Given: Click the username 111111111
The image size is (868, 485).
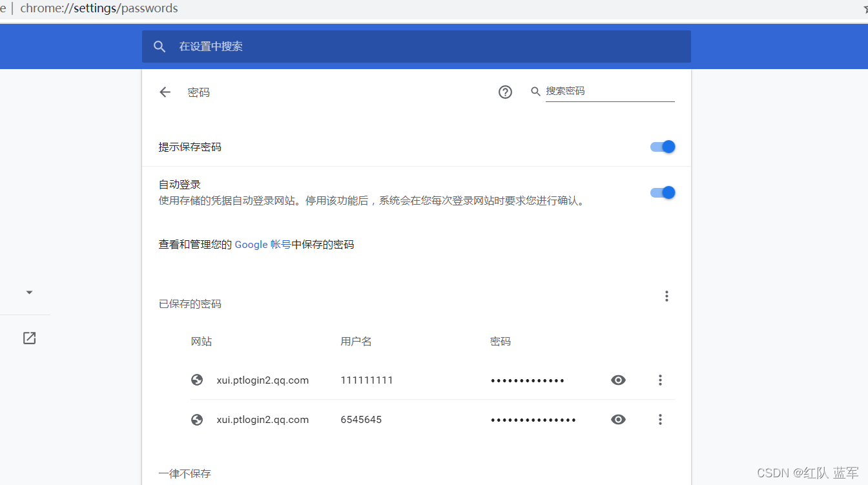Looking at the screenshot, I should pyautogui.click(x=367, y=380).
